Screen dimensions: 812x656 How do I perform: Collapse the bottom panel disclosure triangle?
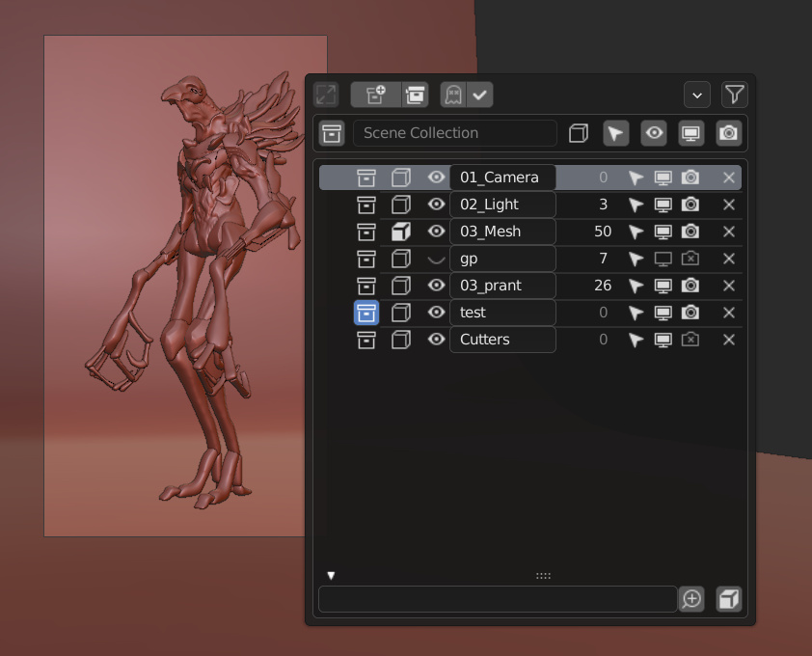tap(331, 576)
